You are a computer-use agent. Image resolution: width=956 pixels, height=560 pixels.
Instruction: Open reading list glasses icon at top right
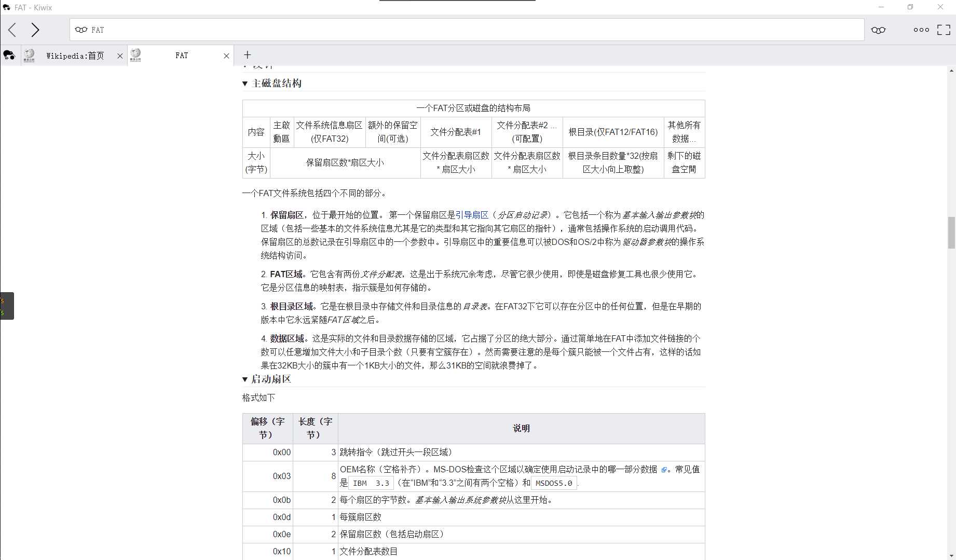(878, 30)
